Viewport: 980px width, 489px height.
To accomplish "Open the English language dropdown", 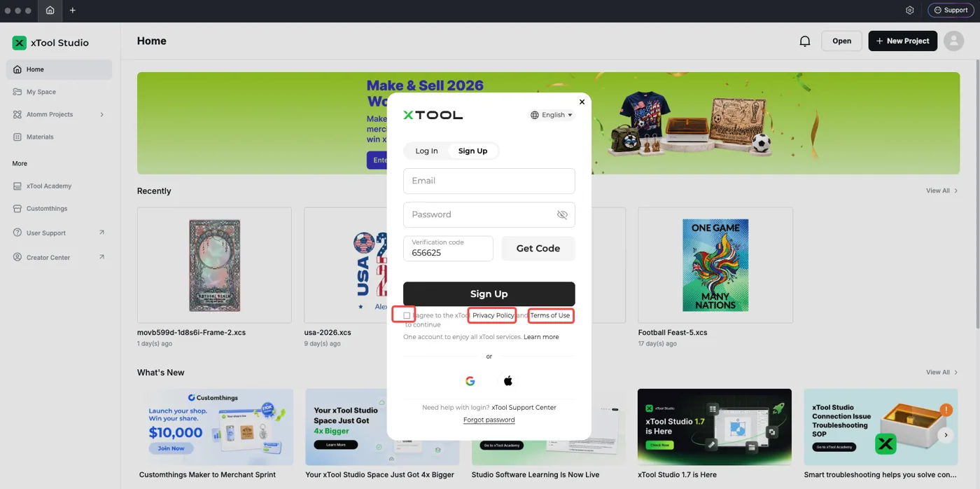I will (552, 115).
